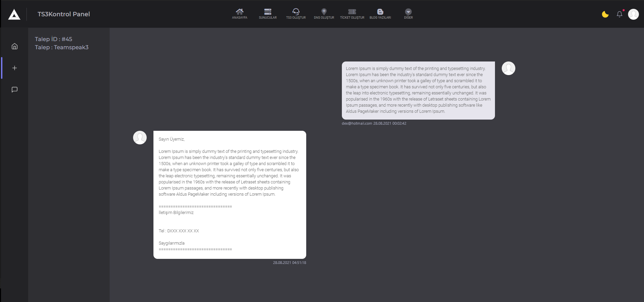Open the user profile avatar menu
Image resolution: width=644 pixels, height=302 pixels.
[x=633, y=14]
